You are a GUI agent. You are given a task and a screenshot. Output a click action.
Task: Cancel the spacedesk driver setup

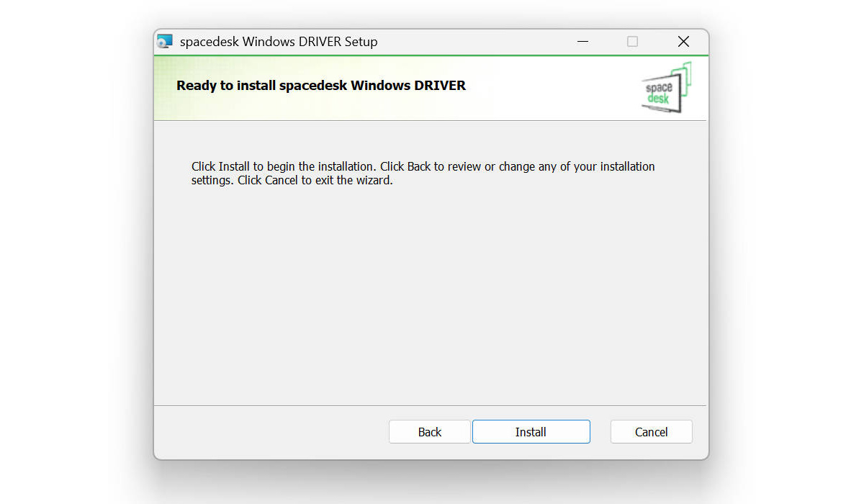pos(651,432)
